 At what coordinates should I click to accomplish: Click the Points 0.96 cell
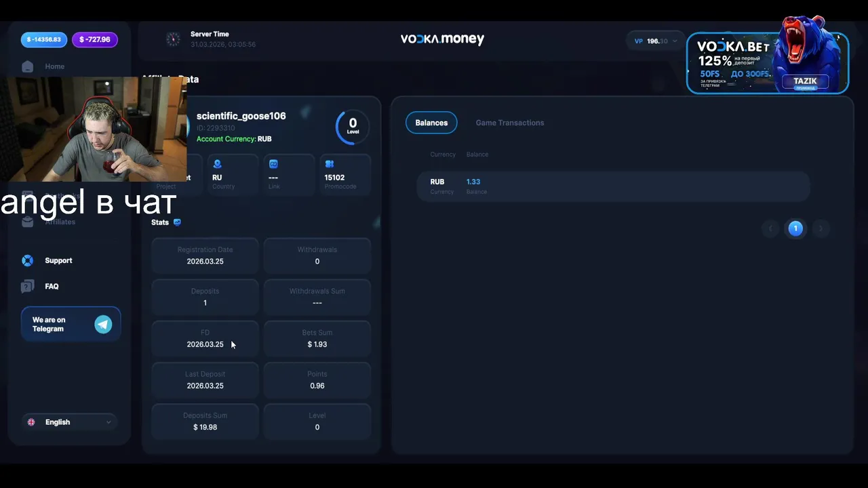coord(317,380)
